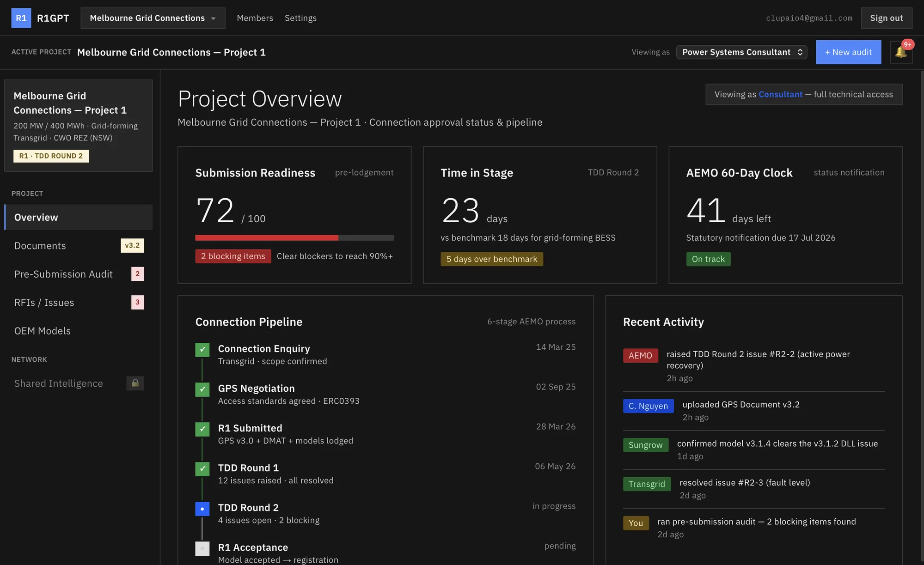Click the 2 badge on Pre-Submission Audit
The width and height of the screenshot is (924, 565).
pos(138,274)
